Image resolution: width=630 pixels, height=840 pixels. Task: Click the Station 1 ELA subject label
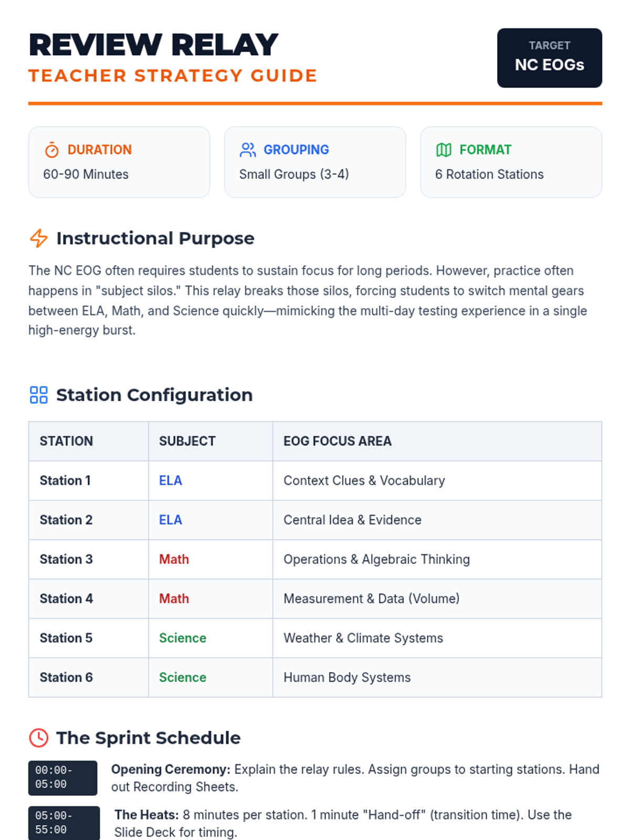171,480
